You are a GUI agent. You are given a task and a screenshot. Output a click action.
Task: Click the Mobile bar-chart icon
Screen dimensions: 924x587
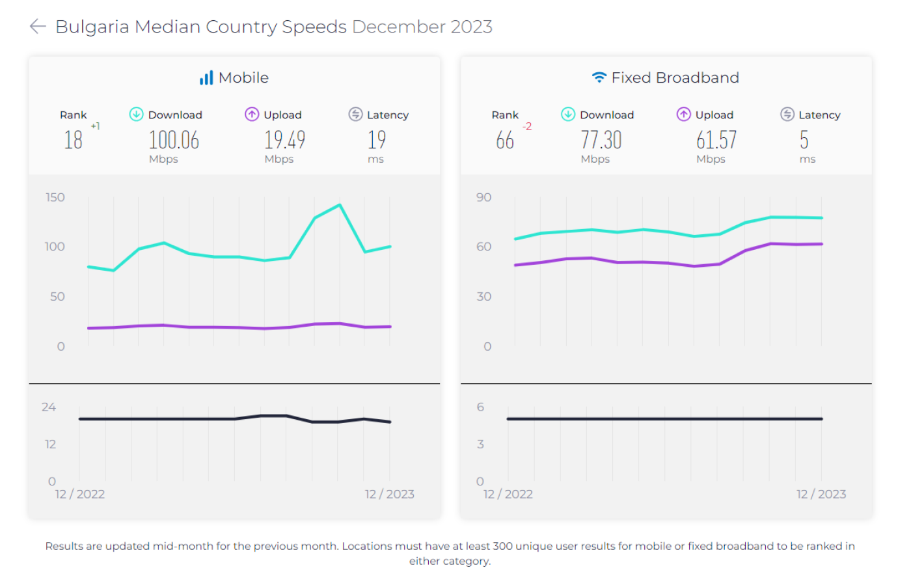pos(206,78)
